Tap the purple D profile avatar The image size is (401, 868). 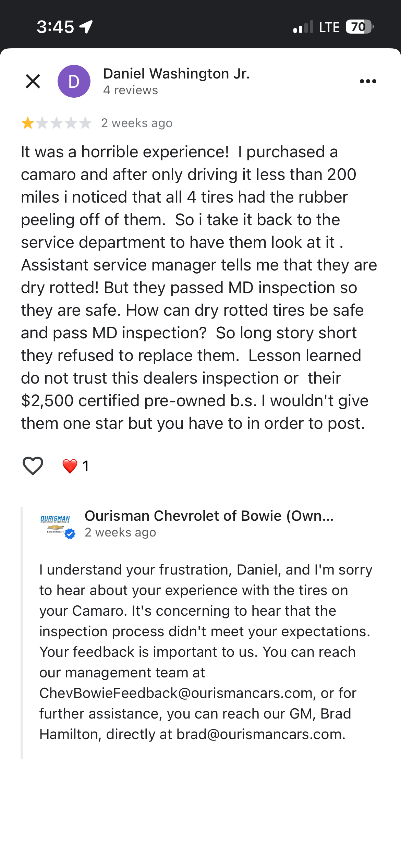point(74,81)
